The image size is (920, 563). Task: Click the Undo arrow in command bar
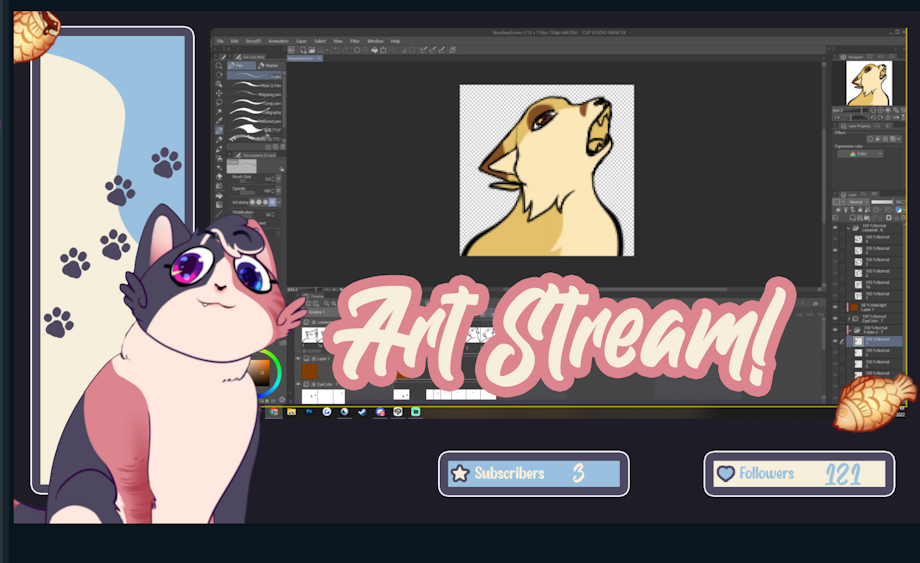click(337, 49)
